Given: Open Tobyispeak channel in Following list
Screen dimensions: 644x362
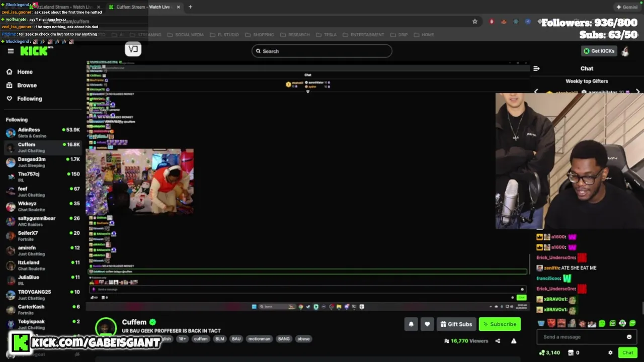Looking at the screenshot, I should point(43,324).
